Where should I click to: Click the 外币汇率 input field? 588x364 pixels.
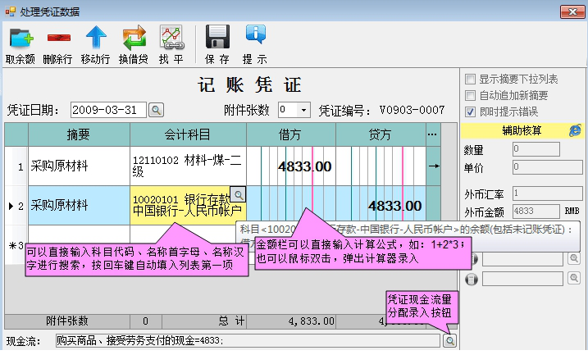click(x=548, y=193)
